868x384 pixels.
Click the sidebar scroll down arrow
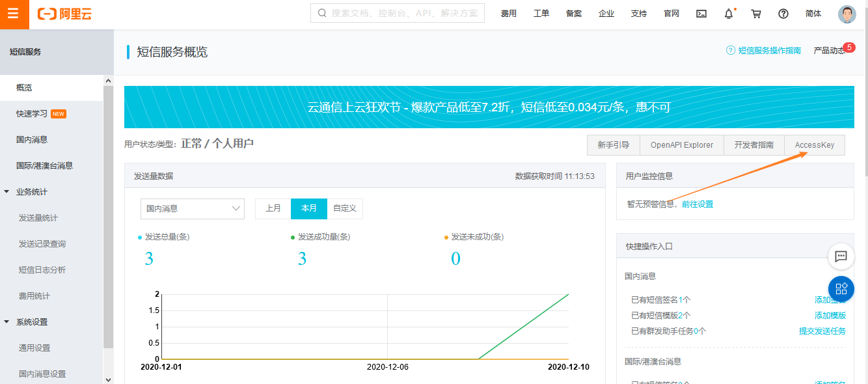pyautogui.click(x=108, y=379)
